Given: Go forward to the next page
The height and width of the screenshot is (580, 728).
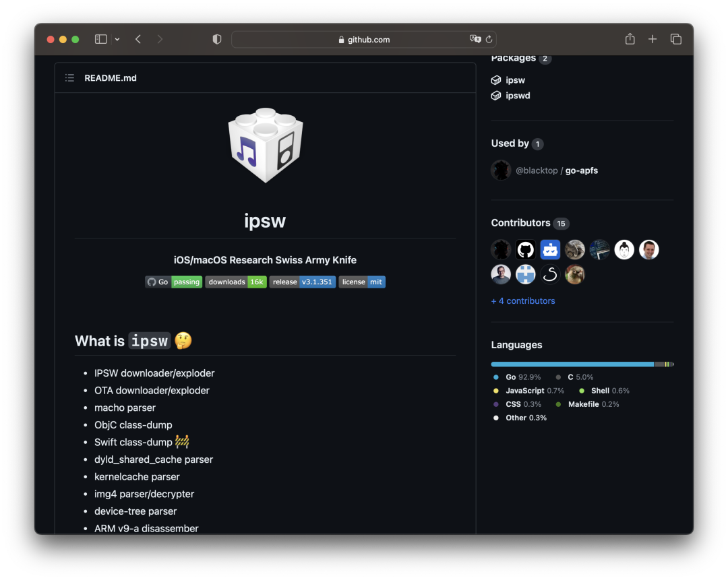Looking at the screenshot, I should tap(160, 40).
